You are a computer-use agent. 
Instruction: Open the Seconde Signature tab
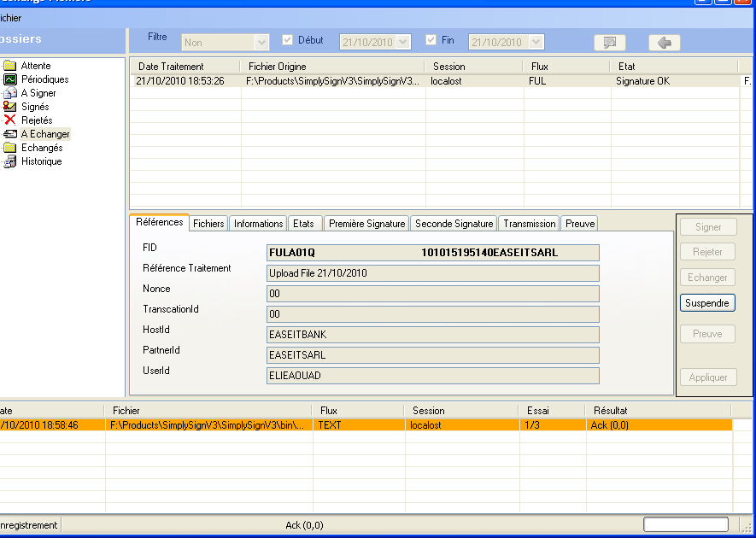(x=454, y=224)
